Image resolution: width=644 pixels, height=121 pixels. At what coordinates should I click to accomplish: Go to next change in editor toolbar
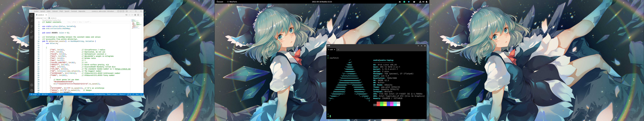(132, 15)
